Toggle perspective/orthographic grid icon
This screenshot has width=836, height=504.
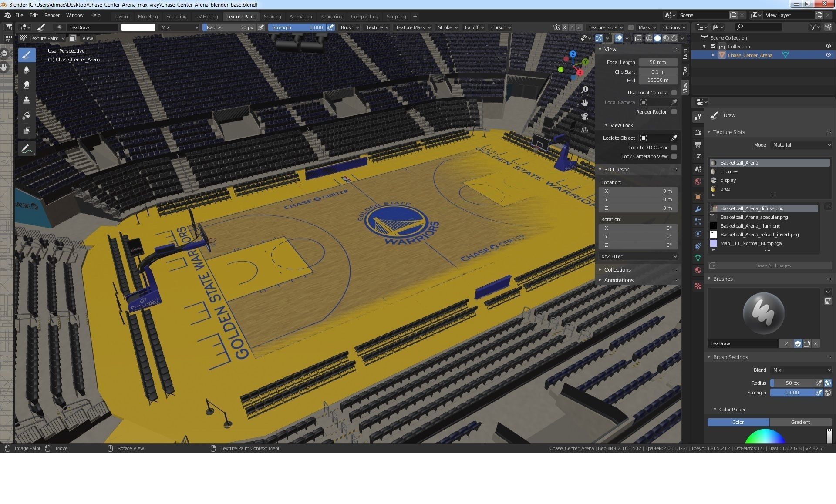tap(585, 130)
